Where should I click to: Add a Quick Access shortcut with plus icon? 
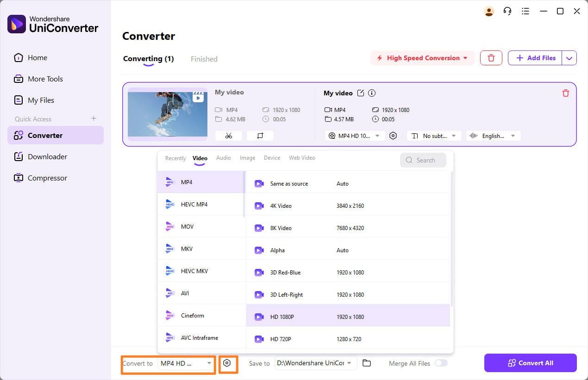click(94, 118)
